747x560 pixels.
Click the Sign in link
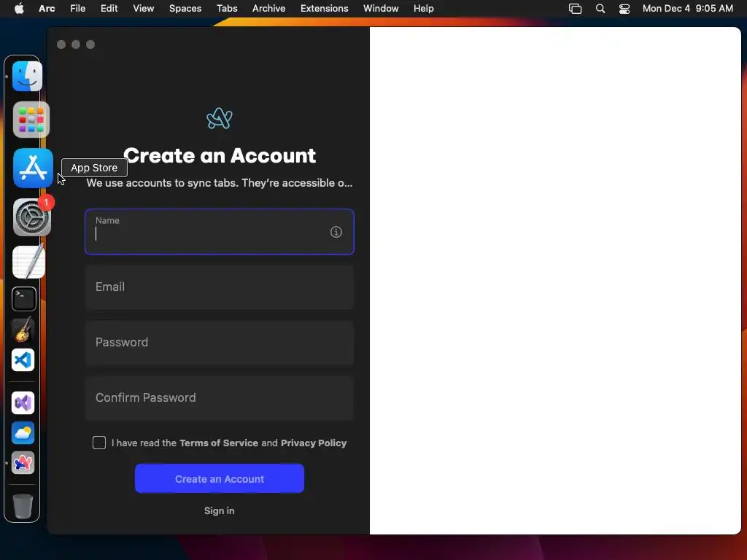pyautogui.click(x=219, y=510)
